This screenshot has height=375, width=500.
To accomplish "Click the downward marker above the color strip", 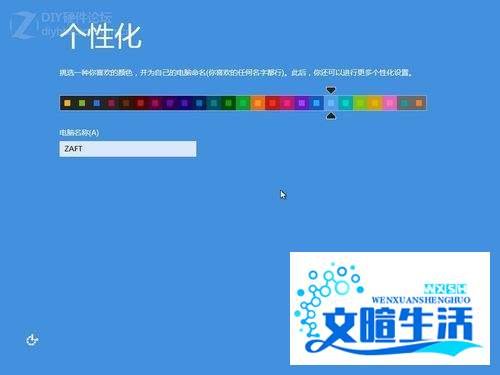I will pyautogui.click(x=331, y=90).
